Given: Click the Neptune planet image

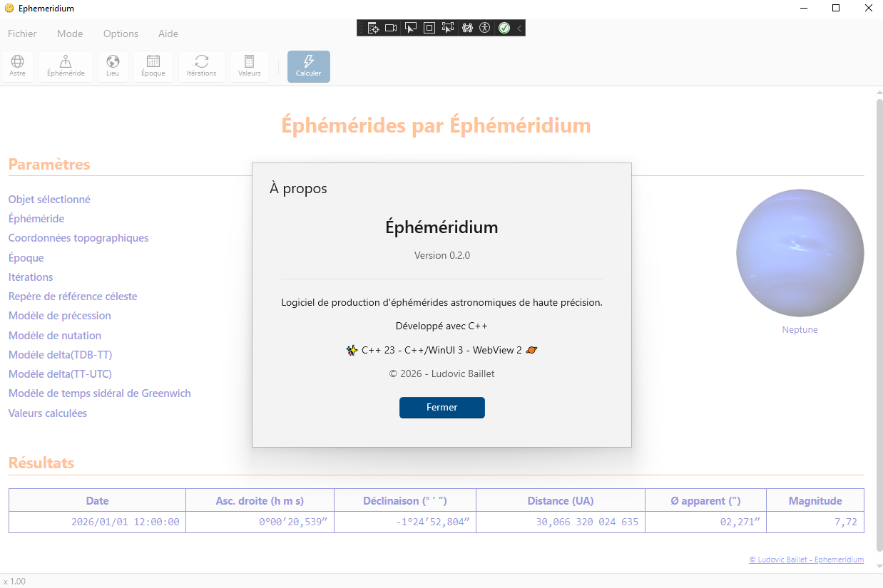Looking at the screenshot, I should [800, 253].
